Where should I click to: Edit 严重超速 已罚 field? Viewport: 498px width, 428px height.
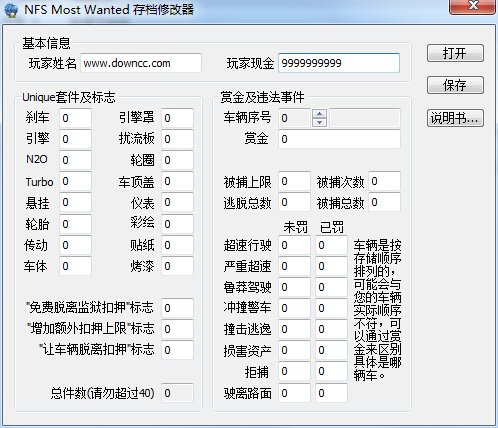tap(331, 266)
